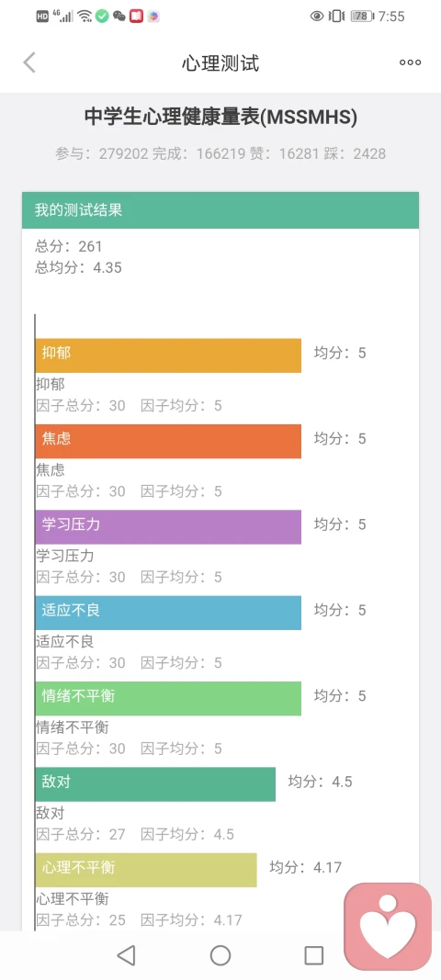Tap the pink heart floating icon
The image size is (441, 980).
click(x=388, y=926)
